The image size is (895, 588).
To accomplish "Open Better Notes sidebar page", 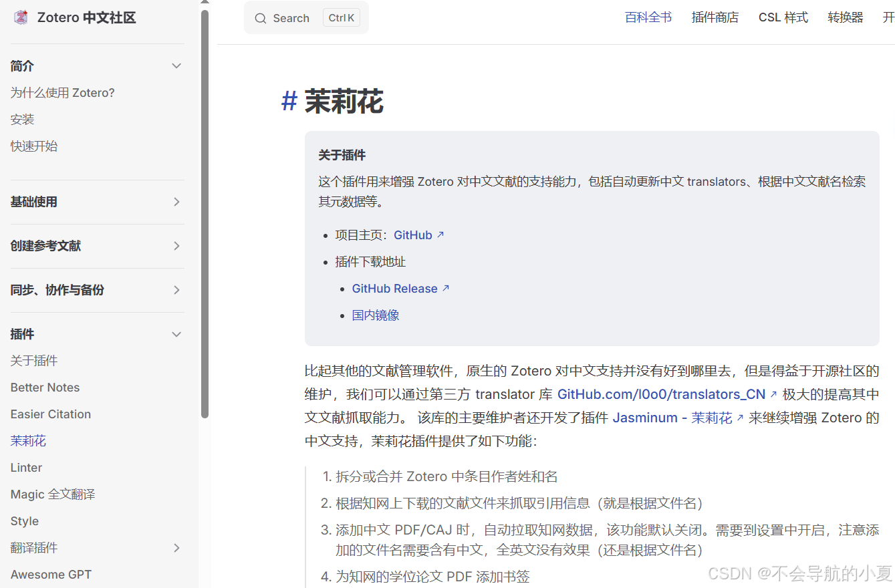I will [x=45, y=388].
